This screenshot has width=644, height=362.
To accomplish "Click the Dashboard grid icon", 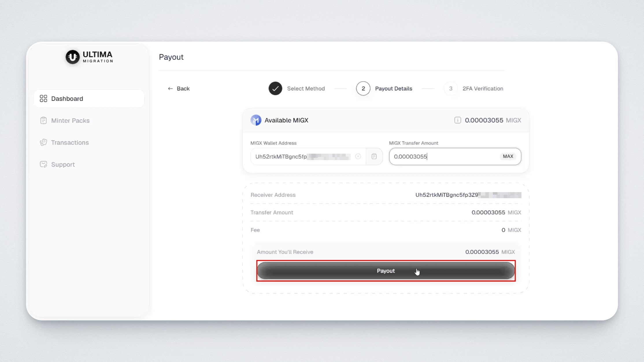I will click(x=43, y=99).
